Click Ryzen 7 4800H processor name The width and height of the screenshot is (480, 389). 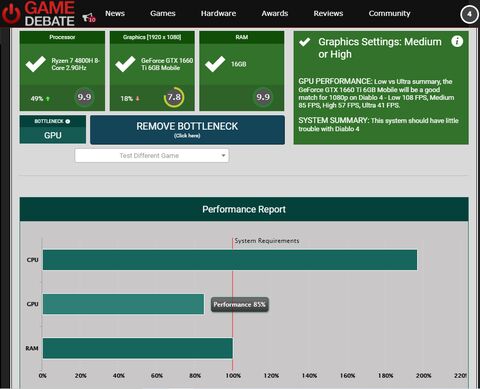(x=76, y=64)
